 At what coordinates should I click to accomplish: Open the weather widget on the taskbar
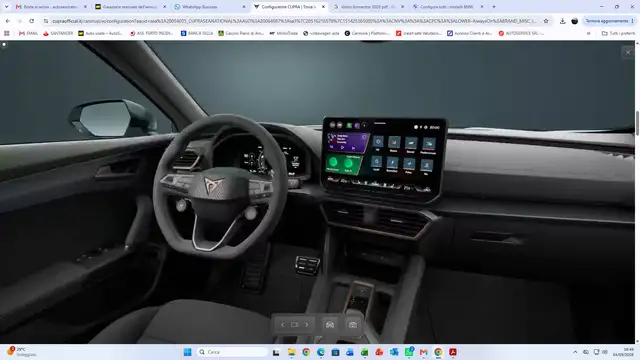22,352
